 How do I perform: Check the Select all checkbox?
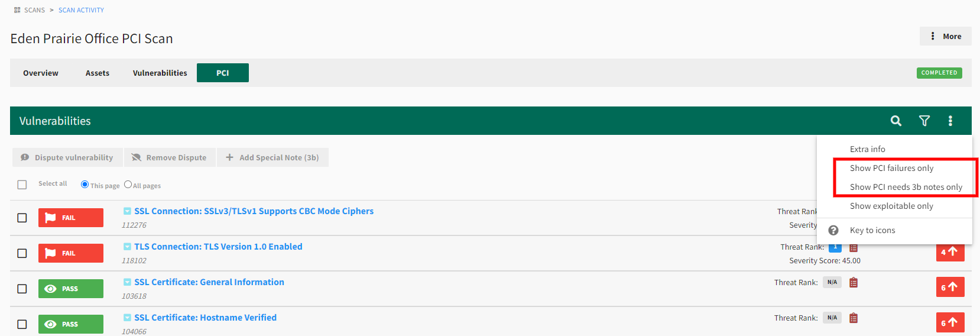point(22,185)
